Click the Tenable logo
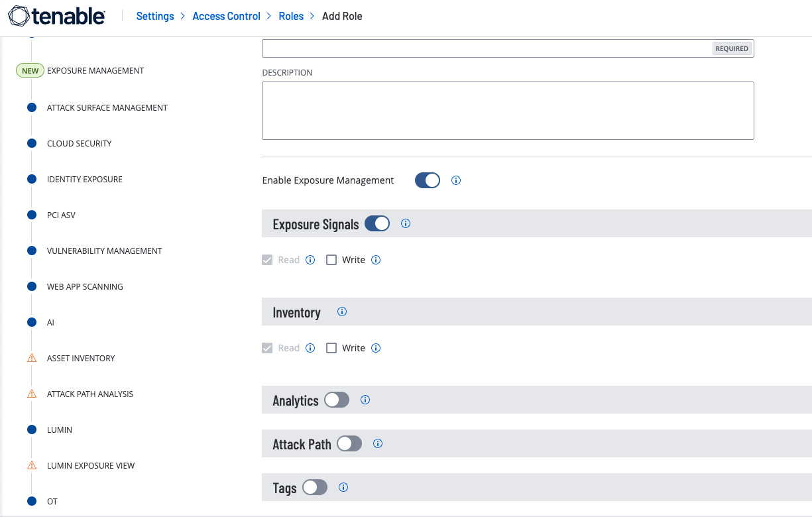Screen dimensions: 812x517 pos(56,17)
